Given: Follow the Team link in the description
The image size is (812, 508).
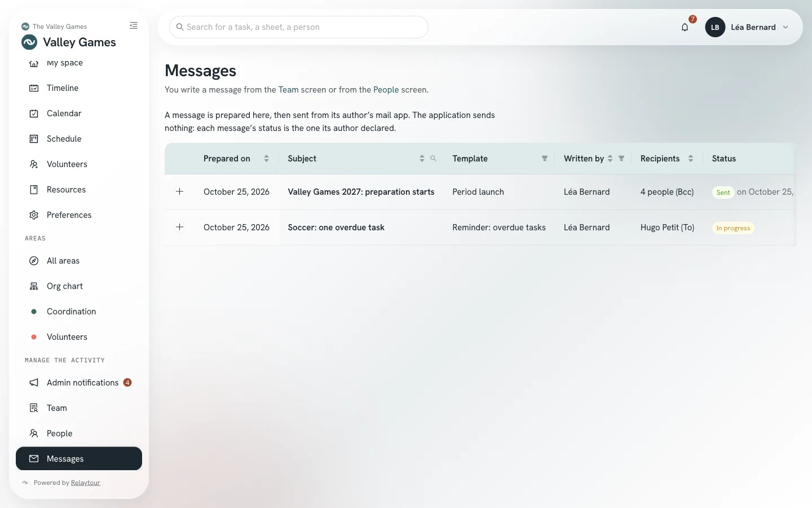Looking at the screenshot, I should click(x=288, y=90).
